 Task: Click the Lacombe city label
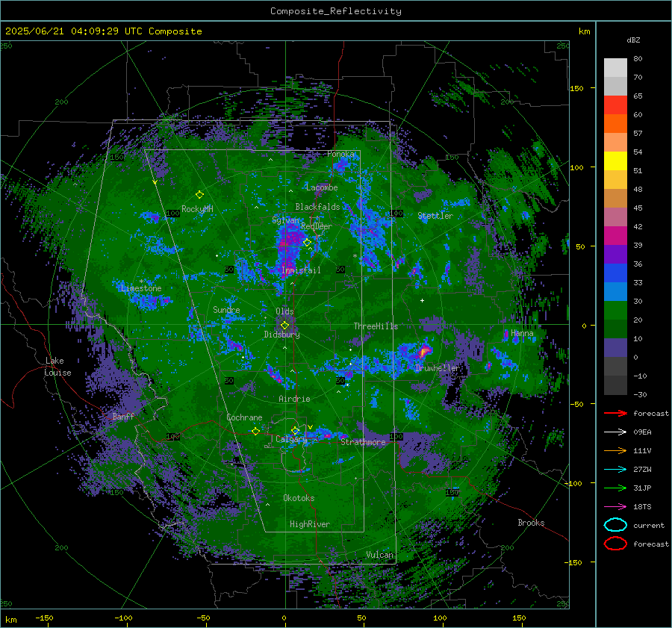pyautogui.click(x=322, y=187)
